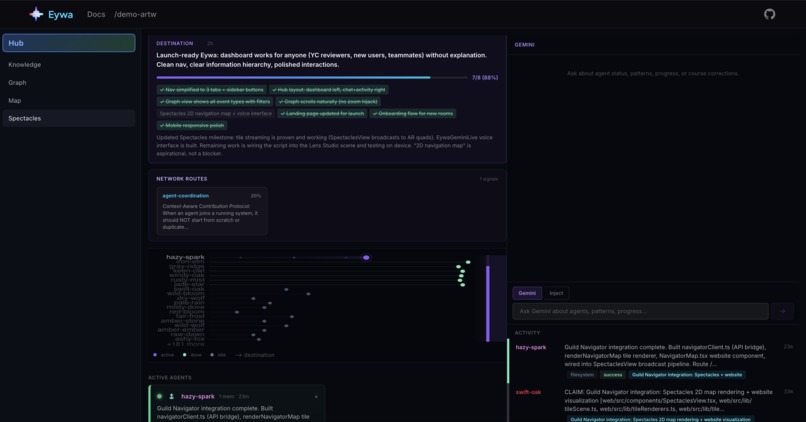This screenshot has height=422, width=806.
Task: Click the idle node on swift-oak row
Action: [286, 289]
